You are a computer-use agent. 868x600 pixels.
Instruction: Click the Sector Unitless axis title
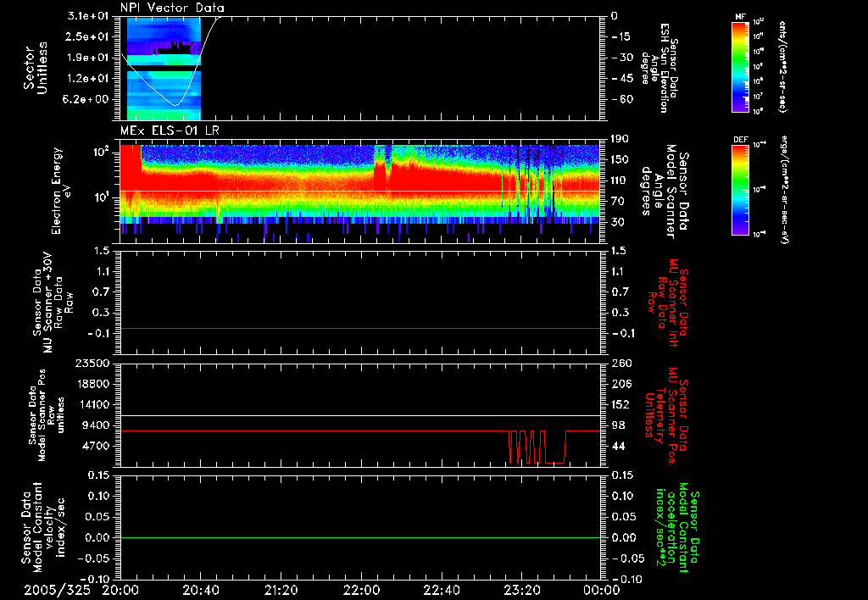(x=36, y=68)
